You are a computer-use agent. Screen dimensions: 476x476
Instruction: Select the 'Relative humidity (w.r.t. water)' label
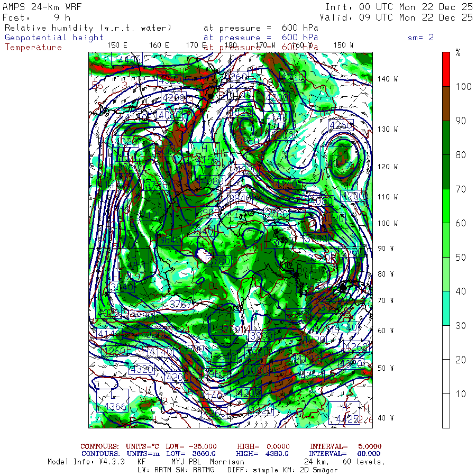(x=88, y=28)
